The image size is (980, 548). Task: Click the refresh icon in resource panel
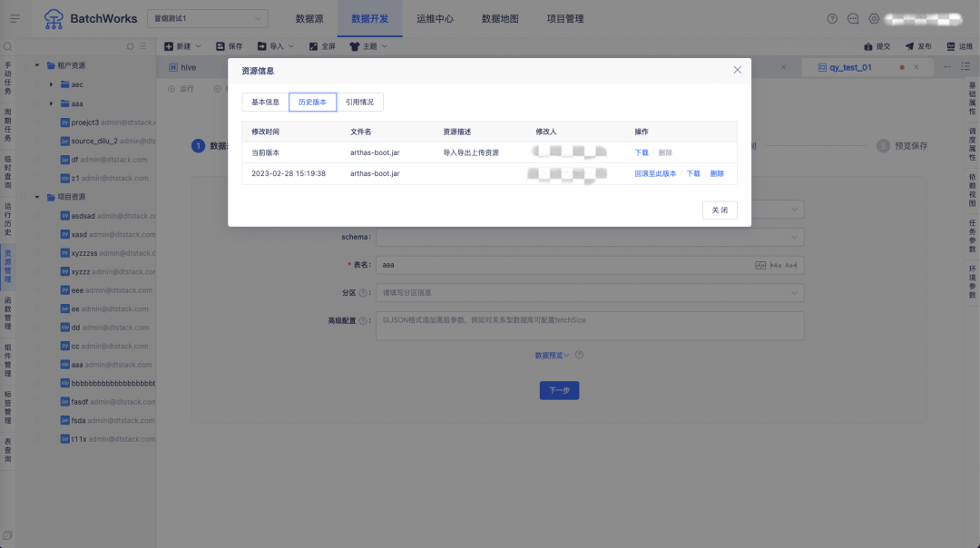(130, 46)
